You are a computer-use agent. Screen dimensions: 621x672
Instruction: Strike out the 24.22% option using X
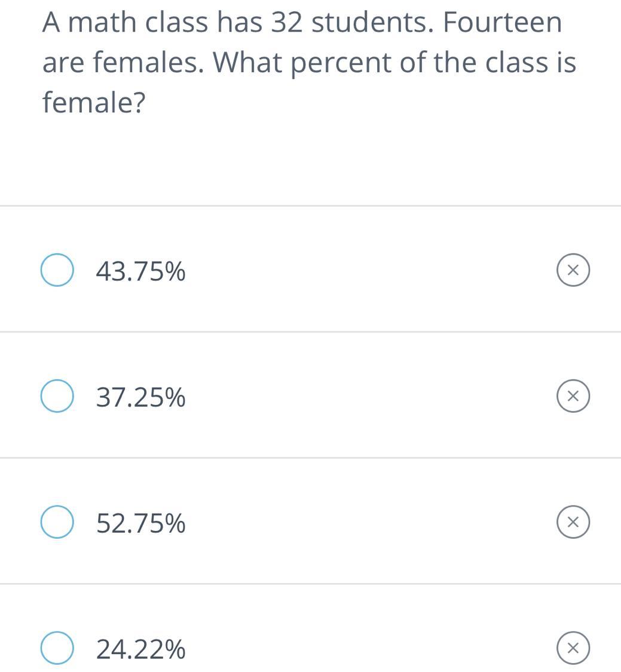pos(573,648)
